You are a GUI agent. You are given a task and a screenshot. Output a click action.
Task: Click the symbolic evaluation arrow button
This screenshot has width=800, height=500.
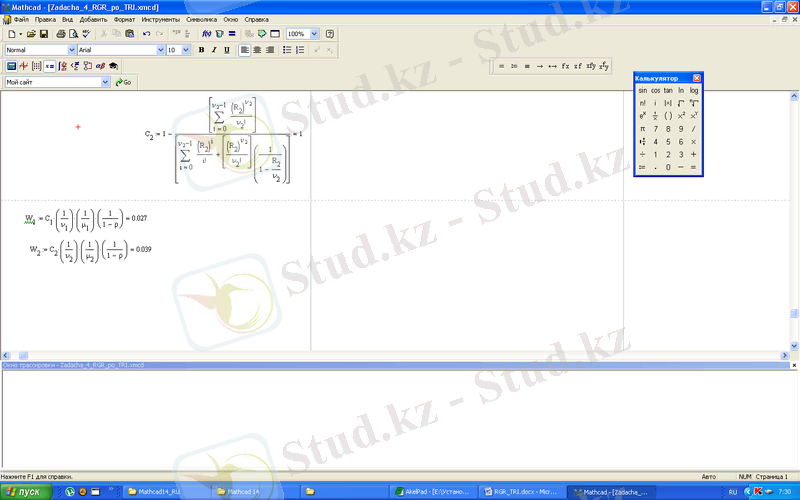pos(540,66)
